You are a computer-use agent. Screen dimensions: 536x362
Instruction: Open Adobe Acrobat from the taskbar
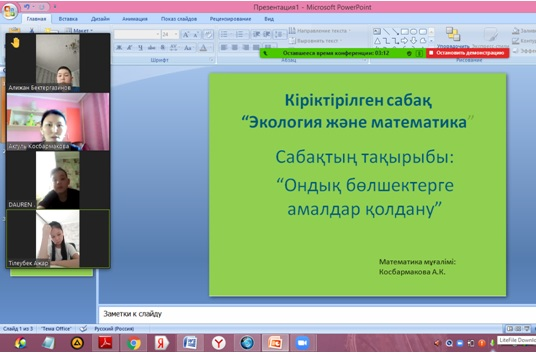(x=105, y=343)
